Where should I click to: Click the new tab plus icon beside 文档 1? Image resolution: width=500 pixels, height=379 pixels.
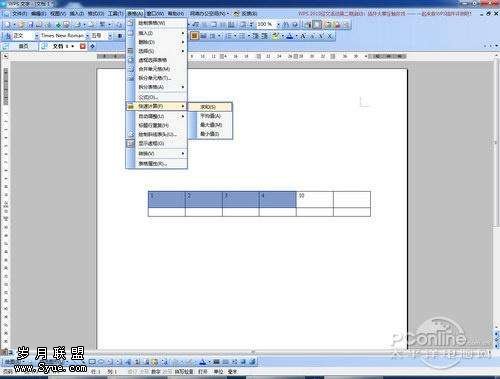[93, 46]
